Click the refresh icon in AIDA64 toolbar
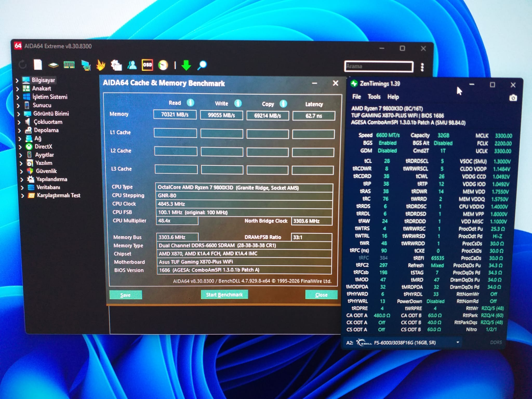The height and width of the screenshot is (399, 532). [x=23, y=64]
